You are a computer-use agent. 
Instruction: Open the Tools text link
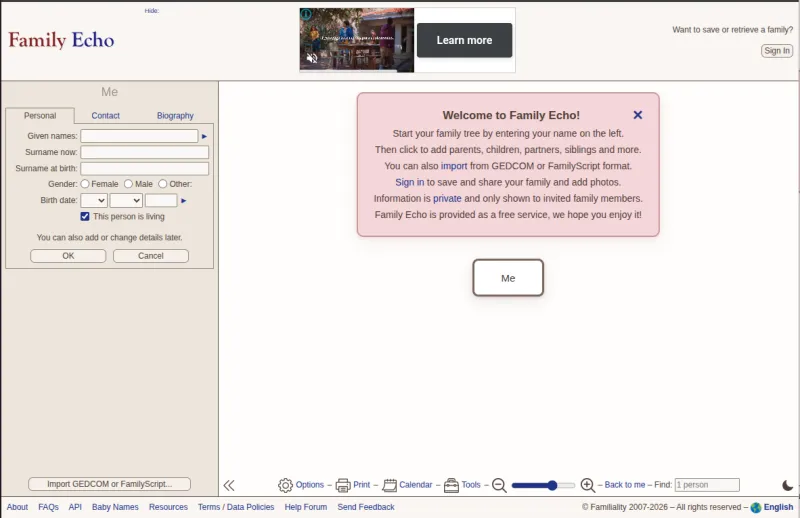(471, 485)
